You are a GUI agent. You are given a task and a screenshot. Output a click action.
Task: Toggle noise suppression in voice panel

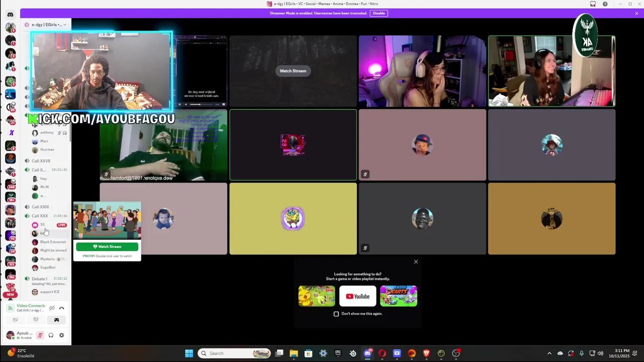[52, 308]
